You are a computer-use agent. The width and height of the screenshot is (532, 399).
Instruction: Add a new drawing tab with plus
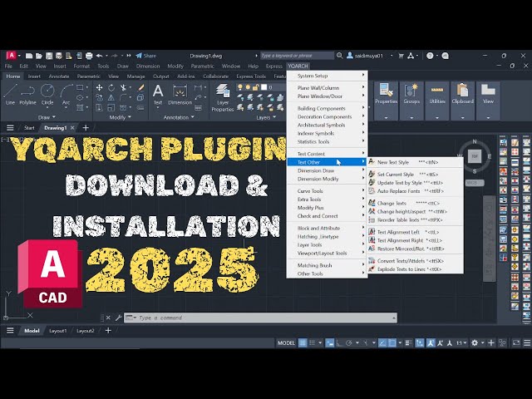click(86, 127)
